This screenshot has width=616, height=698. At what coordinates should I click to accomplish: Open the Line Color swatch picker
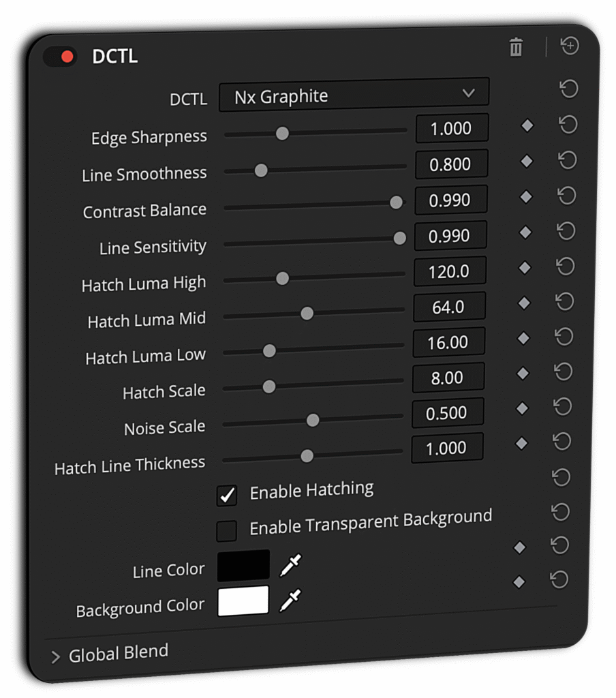[243, 566]
